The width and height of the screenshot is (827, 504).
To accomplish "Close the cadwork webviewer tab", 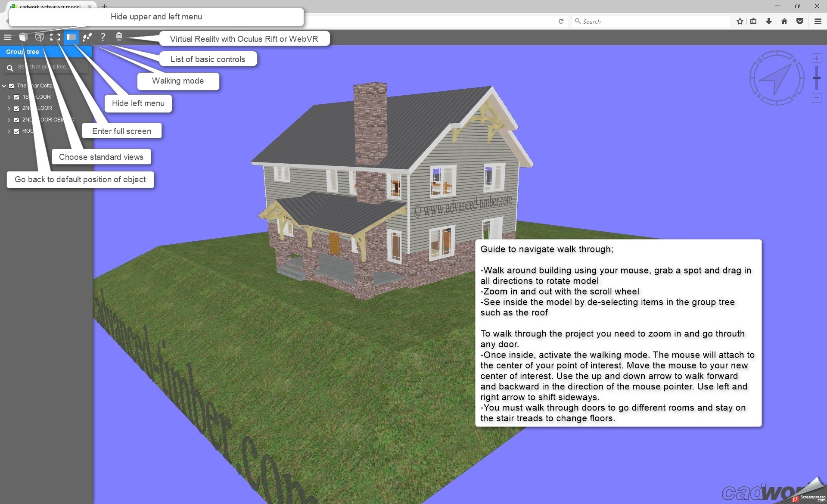I will coord(89,6).
